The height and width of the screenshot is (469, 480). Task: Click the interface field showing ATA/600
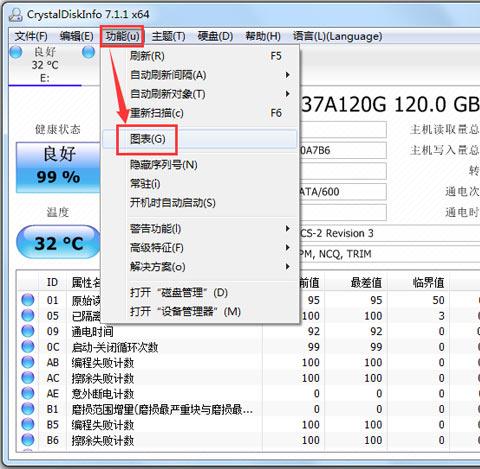[343, 192]
